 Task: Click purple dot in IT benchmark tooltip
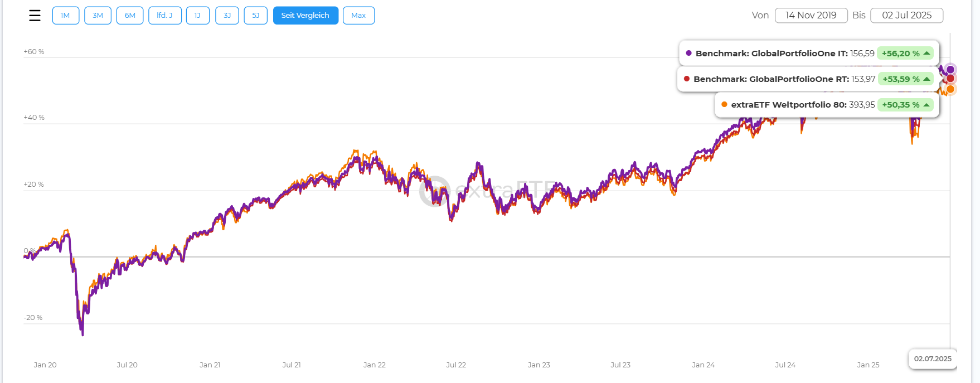coord(689,54)
